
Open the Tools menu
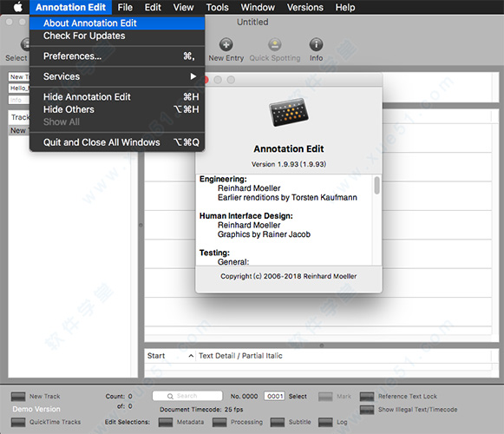(217, 7)
